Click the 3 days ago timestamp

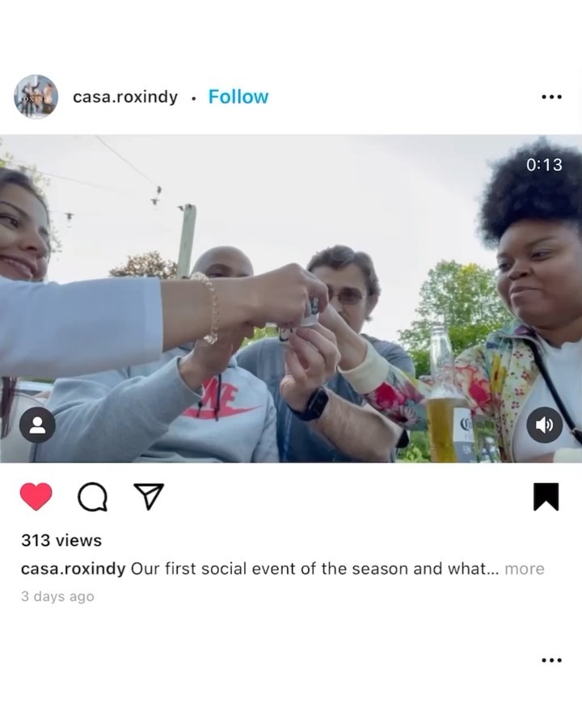[x=57, y=596]
